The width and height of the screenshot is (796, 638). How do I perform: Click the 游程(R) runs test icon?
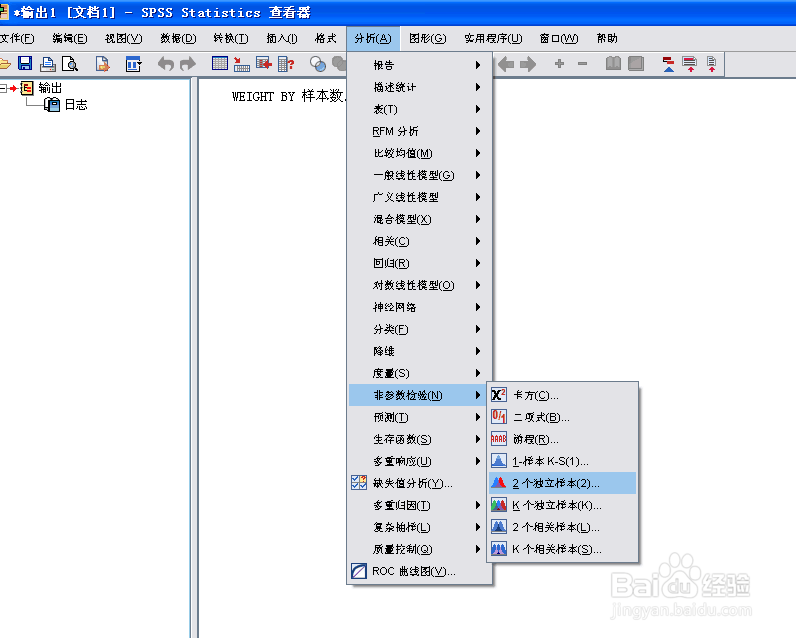pos(499,439)
